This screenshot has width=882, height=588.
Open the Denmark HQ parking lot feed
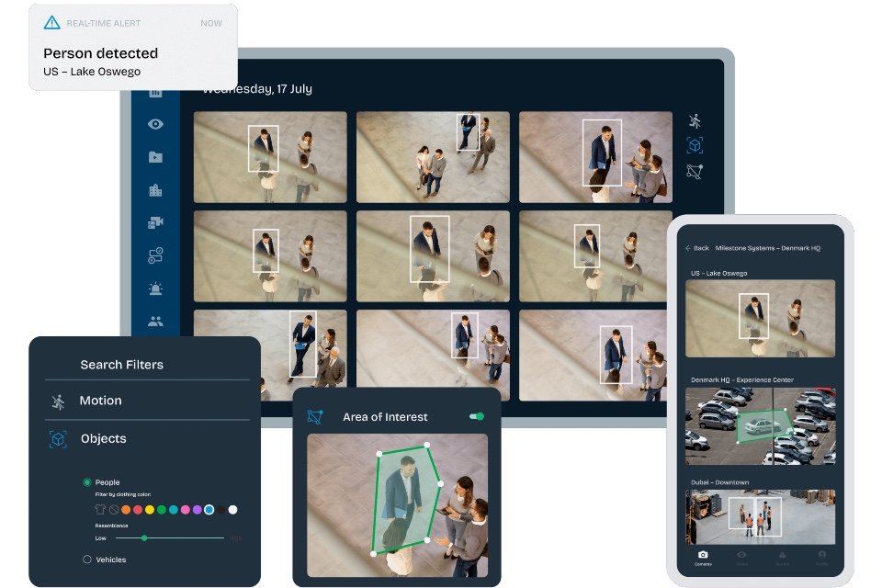pyautogui.click(x=760, y=425)
